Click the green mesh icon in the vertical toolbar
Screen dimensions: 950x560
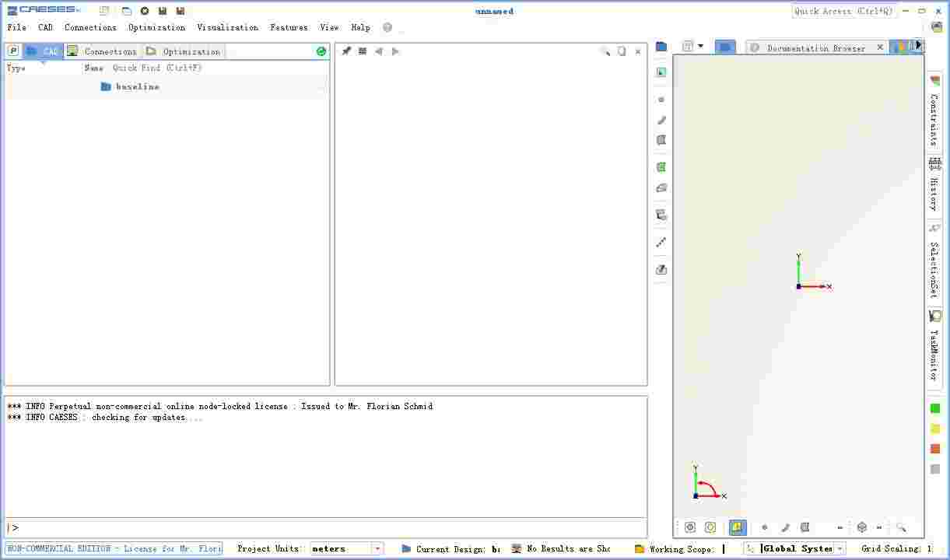click(661, 167)
